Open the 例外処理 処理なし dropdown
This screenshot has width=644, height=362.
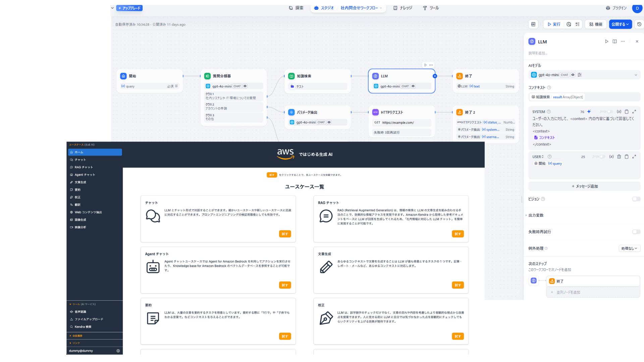[629, 248]
